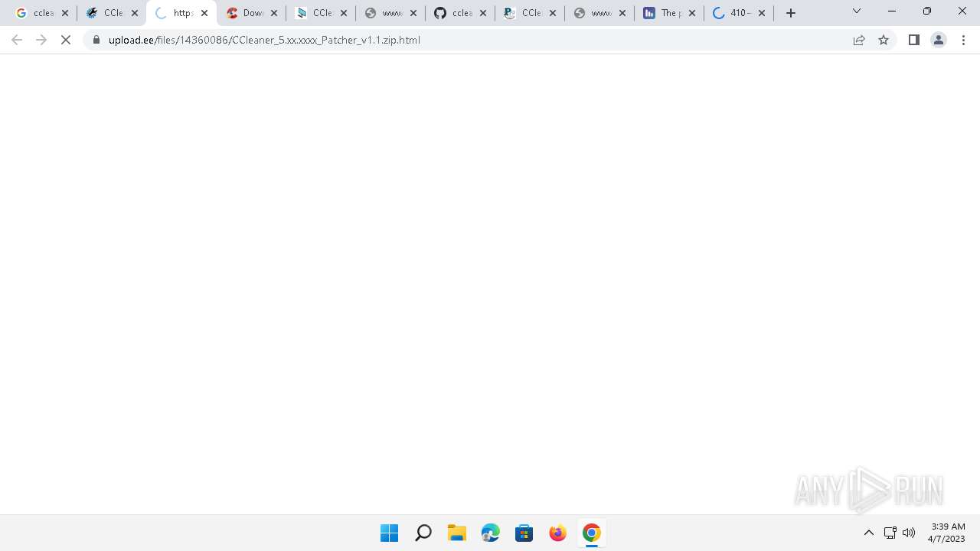Switch to the eighth tab labeled CCle
The height and width of the screenshot is (551, 980).
pos(530,13)
